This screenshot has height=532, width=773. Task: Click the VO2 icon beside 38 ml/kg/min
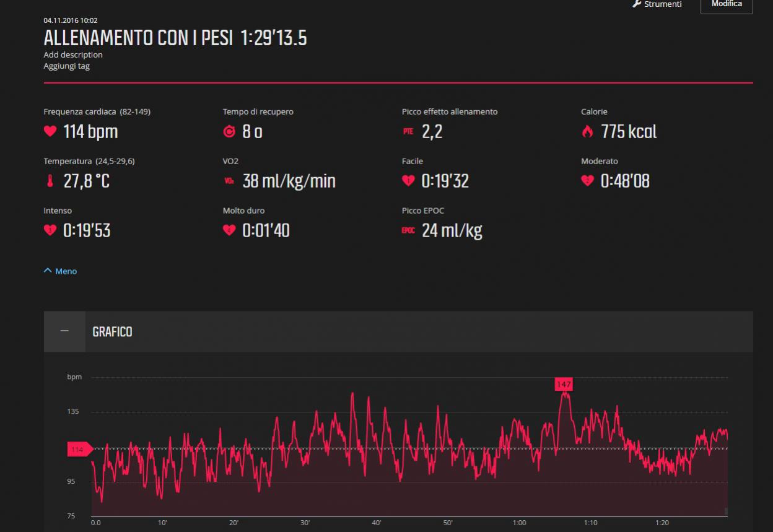click(x=229, y=181)
